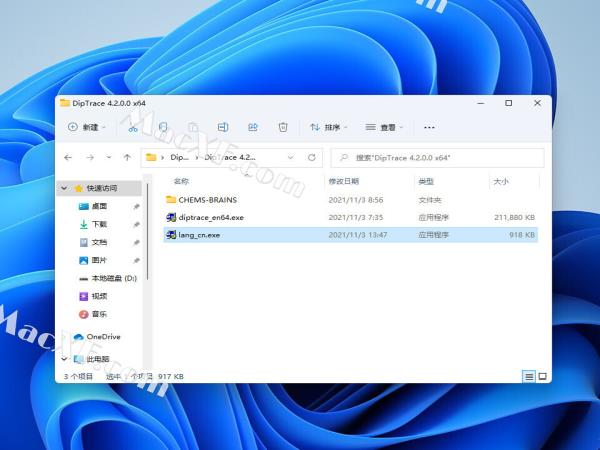This screenshot has width=600, height=450.
Task: Click the search DipTrace 4.2.0.0 x64 field
Action: [437, 158]
